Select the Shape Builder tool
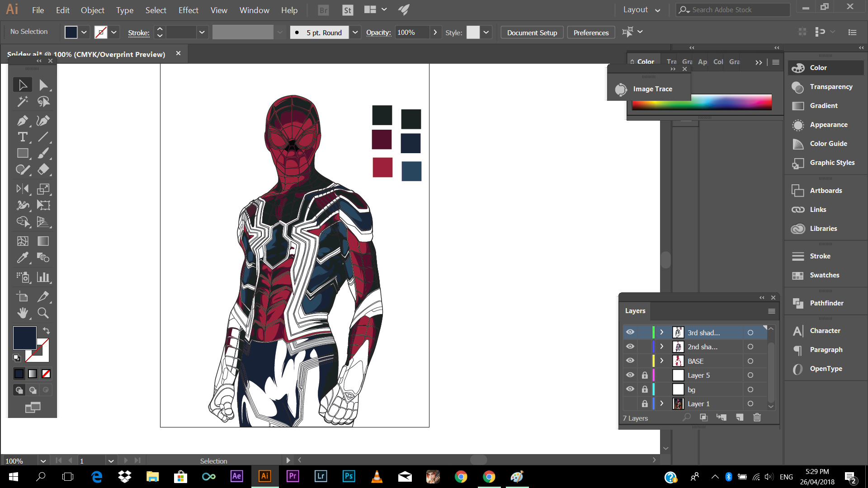The width and height of the screenshot is (868, 488). (23, 221)
